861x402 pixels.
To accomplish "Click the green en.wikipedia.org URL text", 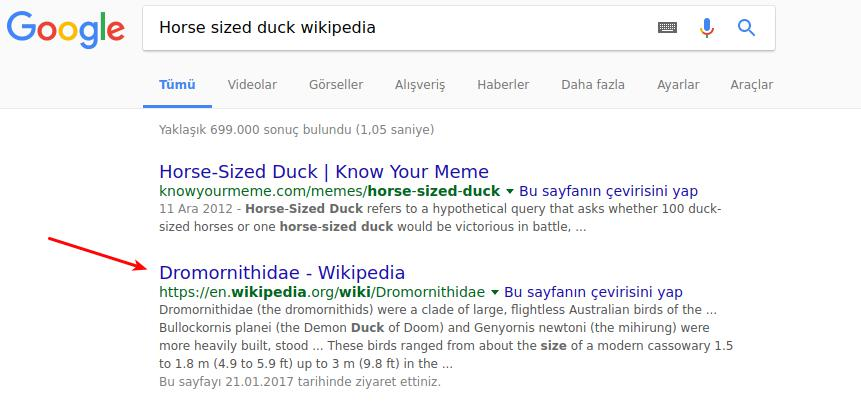I will 322,292.
